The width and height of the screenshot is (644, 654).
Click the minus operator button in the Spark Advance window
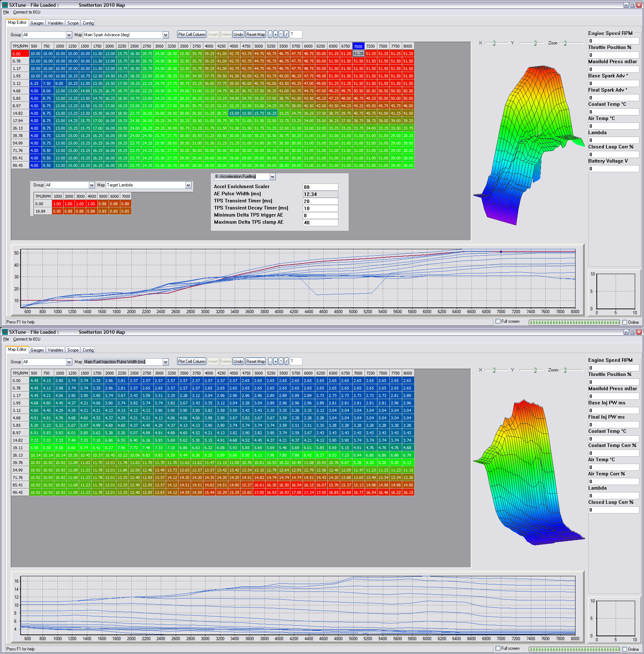tap(270, 34)
